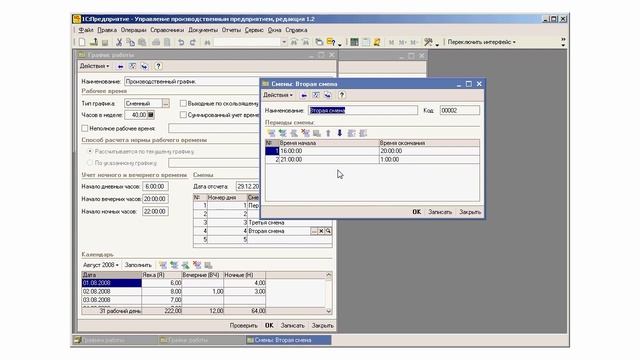640x360 pixels.
Task: Click the Начало вечерних часов field 20:00:00
Action: [155, 199]
